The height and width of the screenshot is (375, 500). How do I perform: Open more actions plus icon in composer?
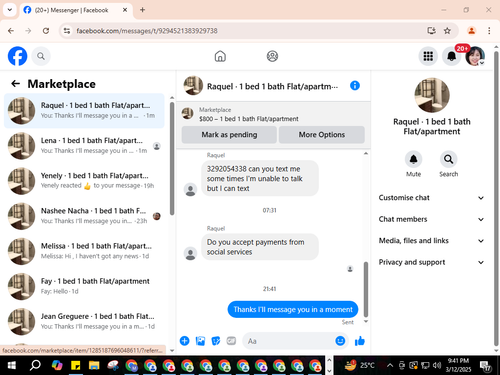pos(184,341)
